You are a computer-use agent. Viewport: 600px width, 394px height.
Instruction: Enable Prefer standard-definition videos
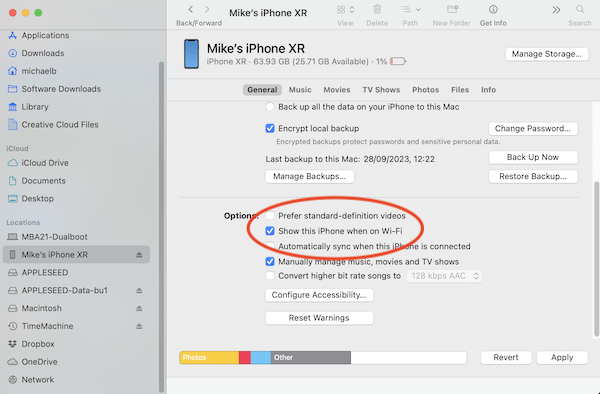point(270,216)
